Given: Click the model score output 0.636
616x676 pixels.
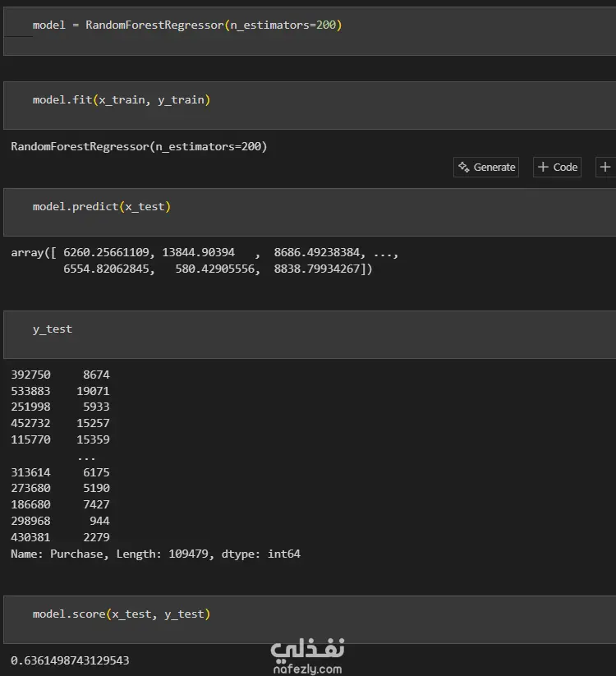Looking at the screenshot, I should (x=70, y=660).
